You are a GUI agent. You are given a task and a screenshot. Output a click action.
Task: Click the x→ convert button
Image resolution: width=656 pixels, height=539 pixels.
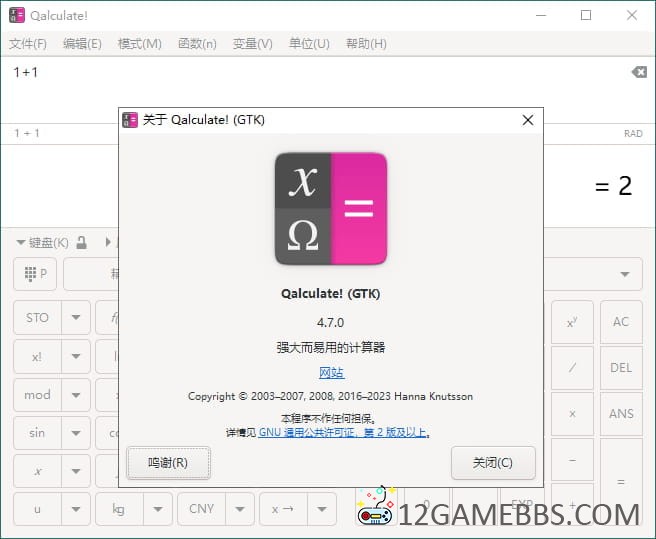[283, 509]
